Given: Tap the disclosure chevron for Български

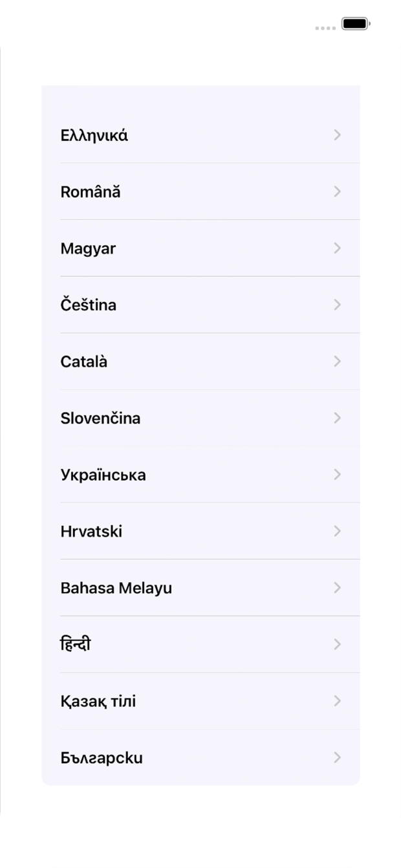Looking at the screenshot, I should [x=338, y=757].
